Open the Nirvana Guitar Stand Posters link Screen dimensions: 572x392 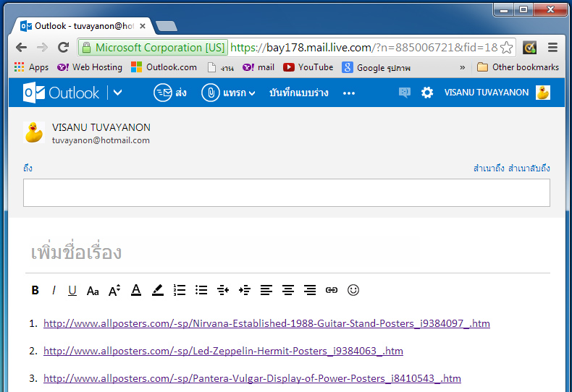pyautogui.click(x=266, y=323)
